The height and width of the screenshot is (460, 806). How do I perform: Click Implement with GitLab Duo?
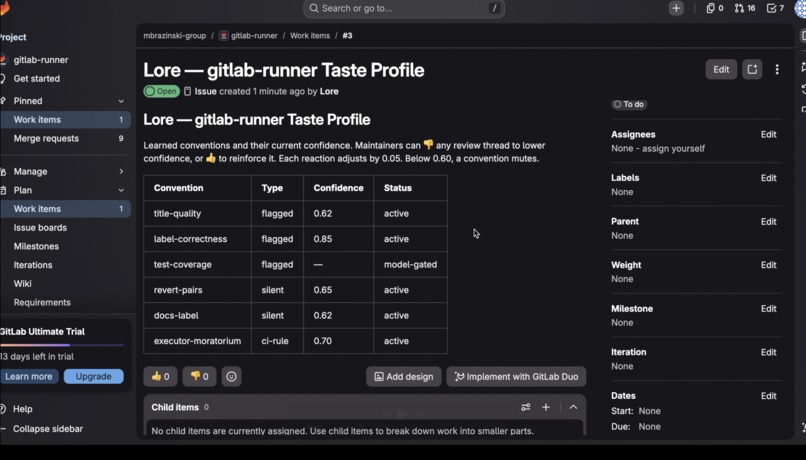516,377
